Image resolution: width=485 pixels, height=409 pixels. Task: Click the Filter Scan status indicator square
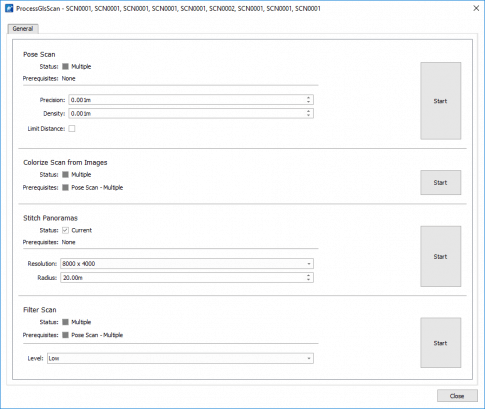pos(65,322)
